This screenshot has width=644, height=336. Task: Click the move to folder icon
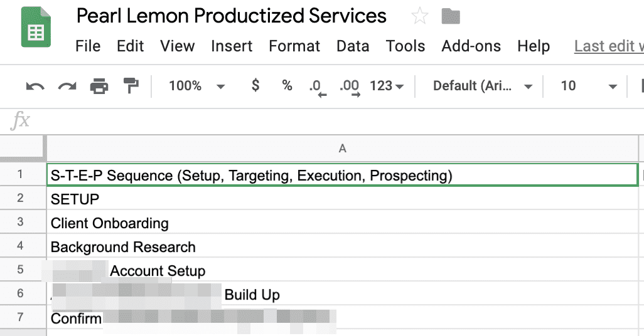click(x=451, y=16)
